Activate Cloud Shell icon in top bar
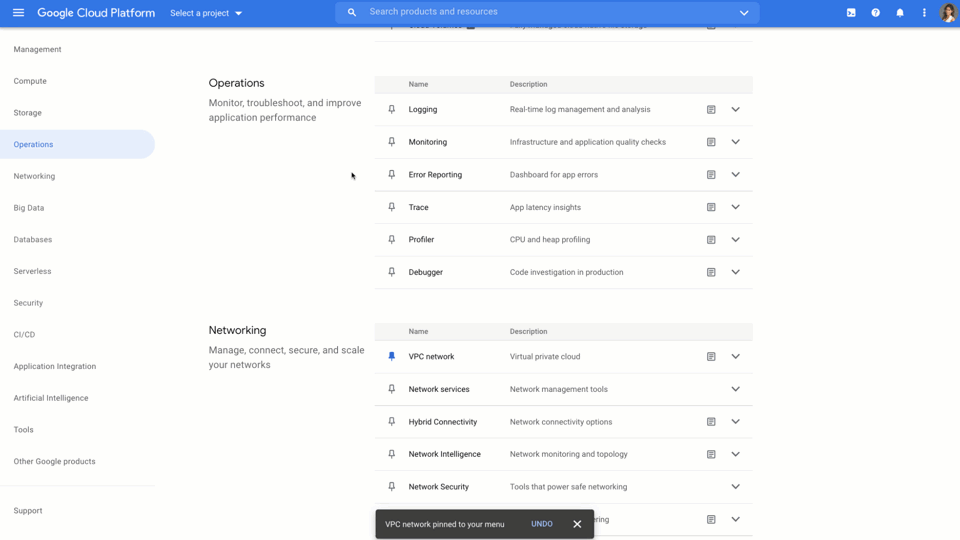Viewport: 960px width, 540px height. click(851, 13)
